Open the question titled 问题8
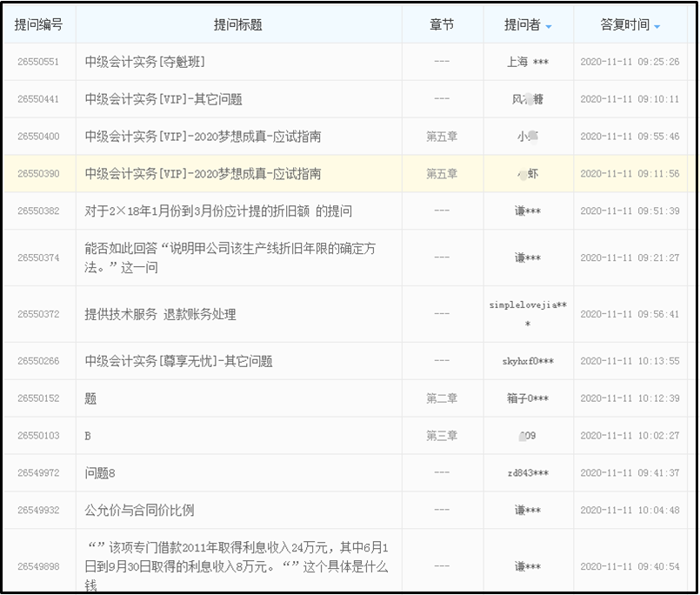The width and height of the screenshot is (700, 595). click(x=100, y=472)
